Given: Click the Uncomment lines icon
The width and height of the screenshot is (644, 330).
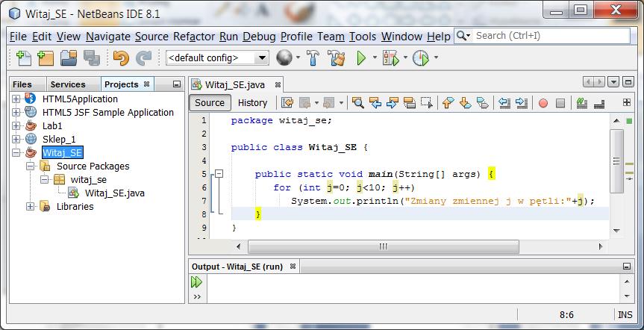Looking at the screenshot, I should [599, 103].
